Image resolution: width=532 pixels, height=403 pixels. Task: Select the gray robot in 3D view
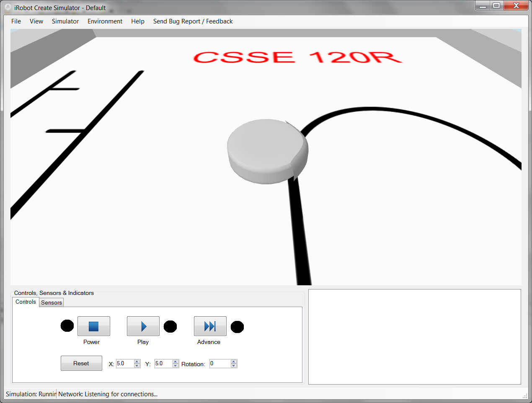(267, 151)
